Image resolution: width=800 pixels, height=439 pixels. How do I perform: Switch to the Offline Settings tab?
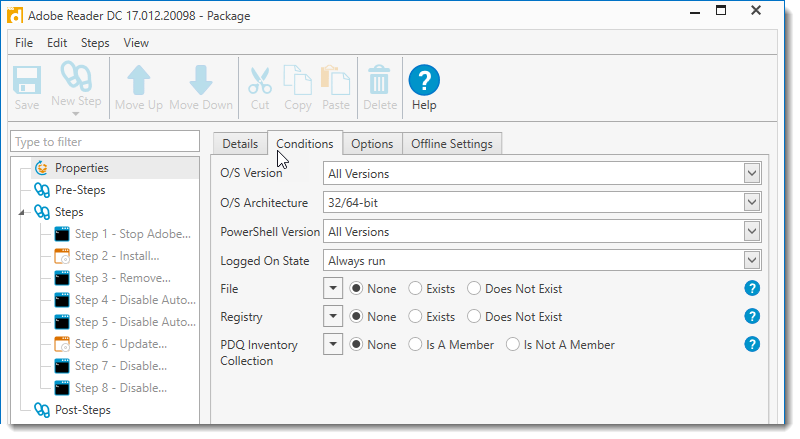click(x=451, y=144)
